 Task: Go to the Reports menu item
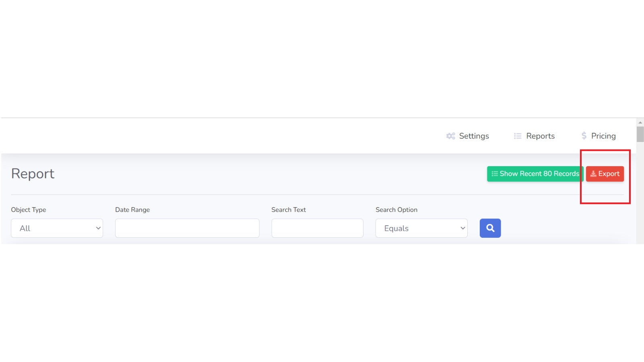[x=540, y=136]
